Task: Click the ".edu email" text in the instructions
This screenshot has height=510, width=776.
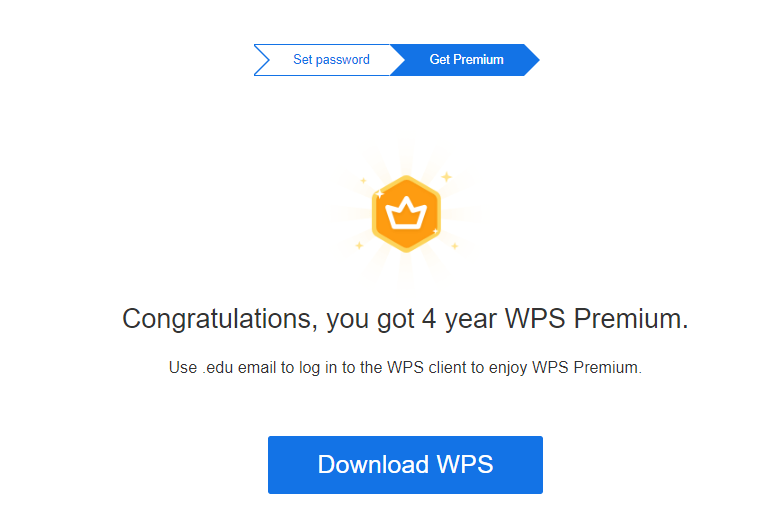Action: [237, 368]
